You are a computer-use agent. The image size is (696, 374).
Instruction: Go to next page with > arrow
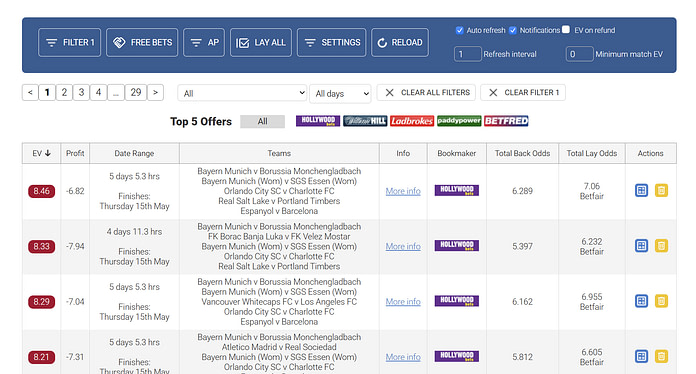pyautogui.click(x=155, y=92)
